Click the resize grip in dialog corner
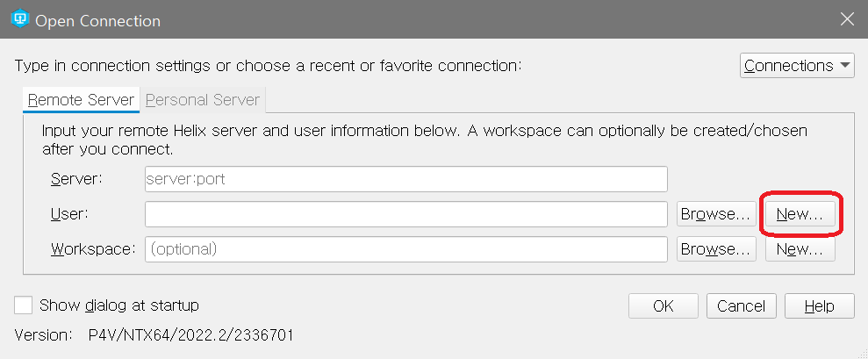Screen dimensions: 868x359 pos(861,353)
